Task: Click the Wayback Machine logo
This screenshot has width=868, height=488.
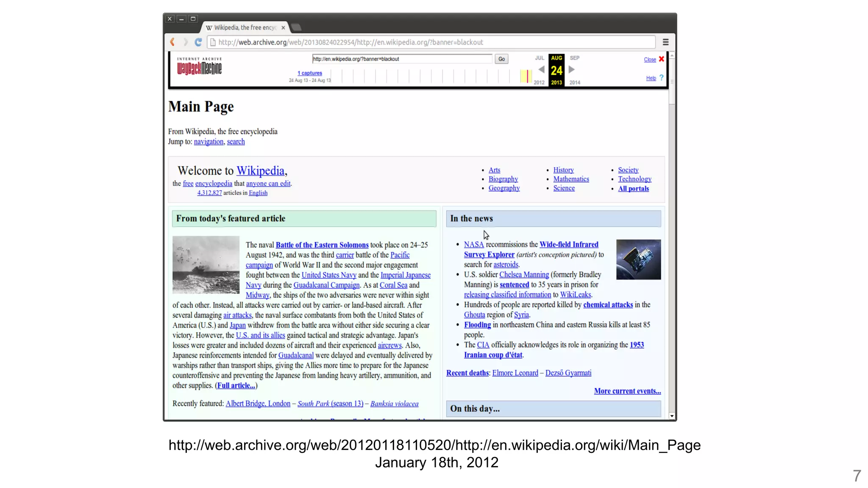Action: pyautogui.click(x=199, y=67)
